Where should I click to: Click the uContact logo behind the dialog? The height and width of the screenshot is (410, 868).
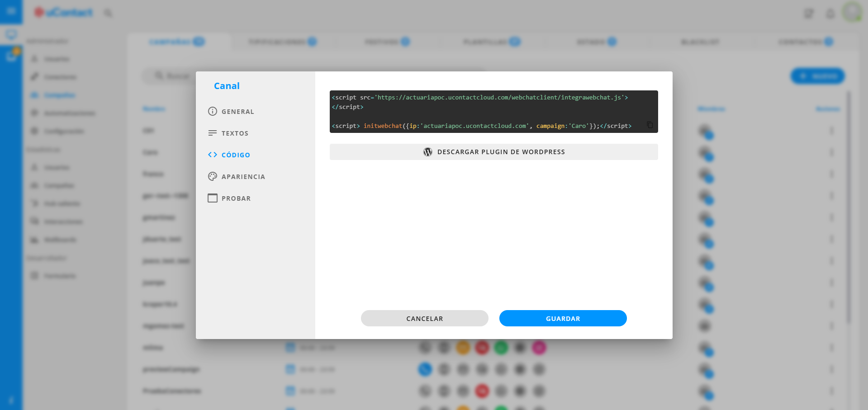click(x=64, y=13)
